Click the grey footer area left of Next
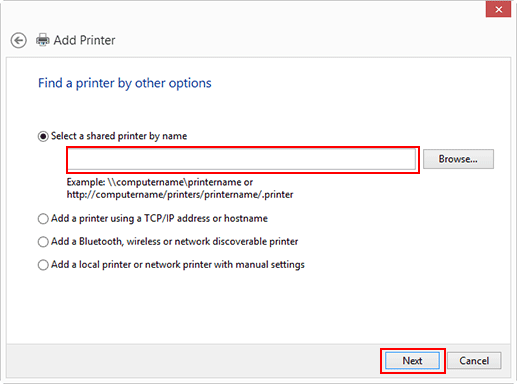This screenshot has height=384, width=517. tap(193, 361)
